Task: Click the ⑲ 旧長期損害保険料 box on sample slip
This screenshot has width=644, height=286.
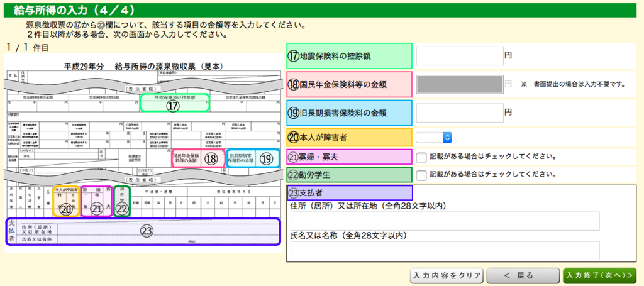Action: pyautogui.click(x=254, y=158)
